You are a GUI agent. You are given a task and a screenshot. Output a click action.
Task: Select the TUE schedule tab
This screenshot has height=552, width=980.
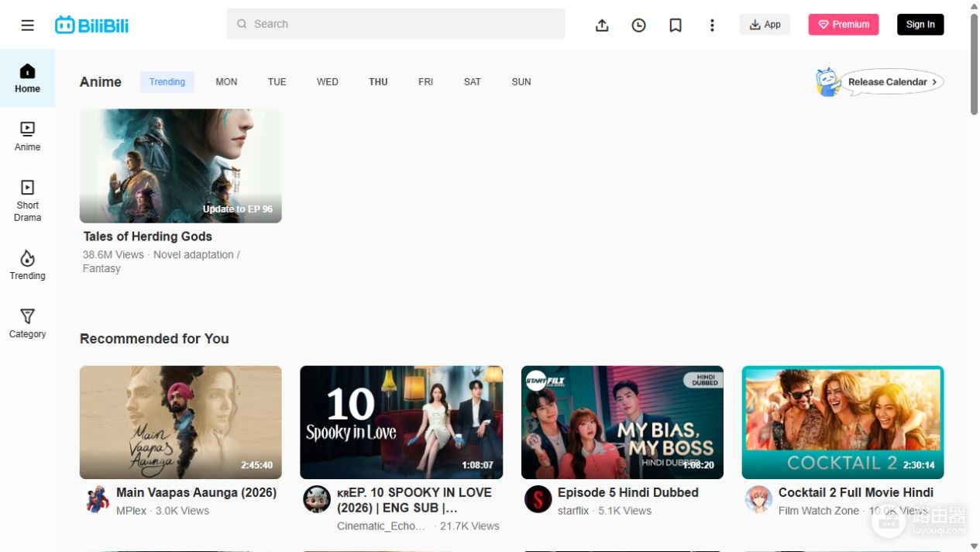pos(277,81)
